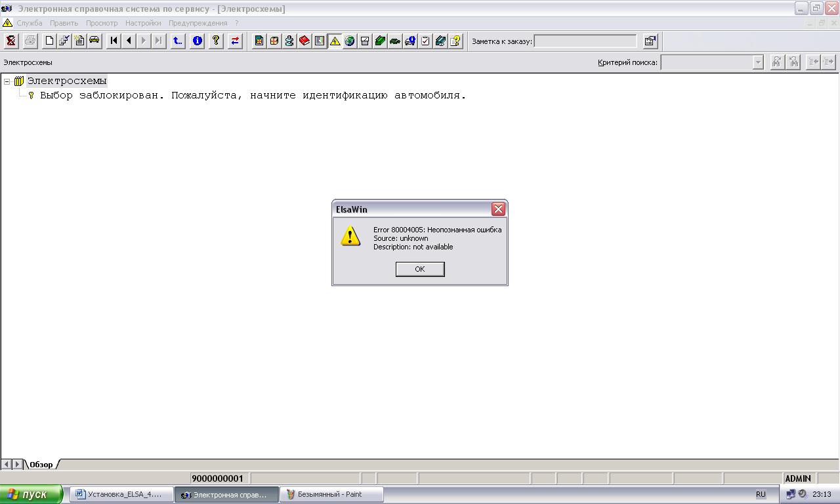
Task: Open the Настройки menu
Action: click(143, 23)
